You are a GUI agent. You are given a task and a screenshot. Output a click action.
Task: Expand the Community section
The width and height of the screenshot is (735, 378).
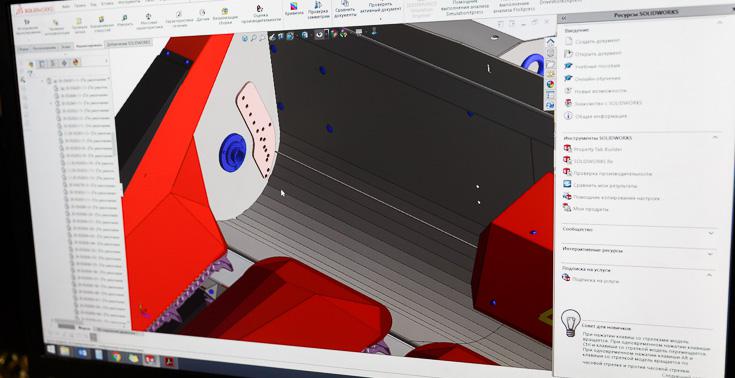point(711,233)
